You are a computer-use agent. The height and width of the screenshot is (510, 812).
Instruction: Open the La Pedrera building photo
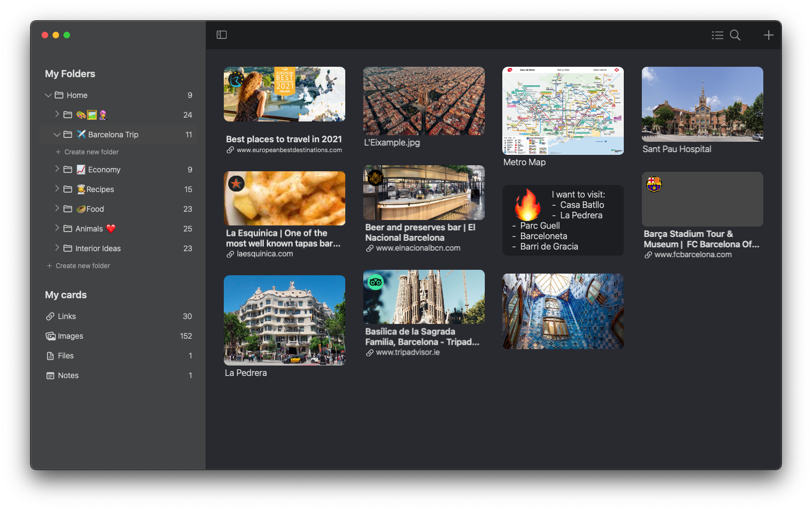(285, 320)
